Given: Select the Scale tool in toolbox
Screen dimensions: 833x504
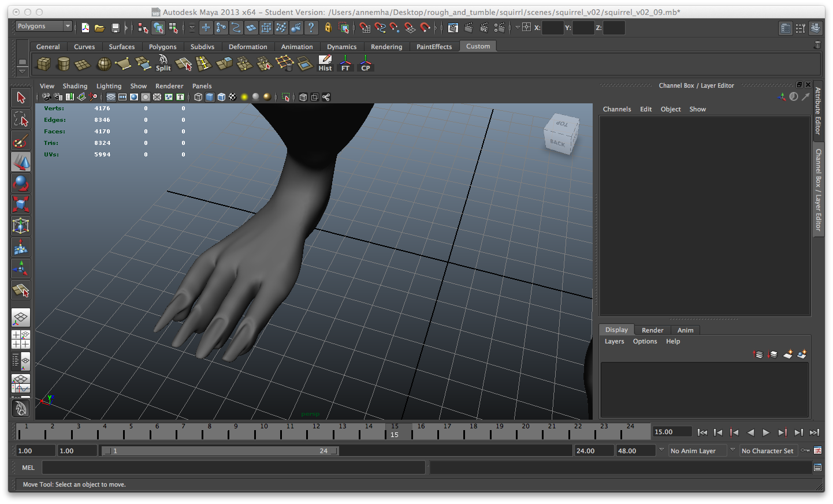Looking at the screenshot, I should tap(21, 204).
